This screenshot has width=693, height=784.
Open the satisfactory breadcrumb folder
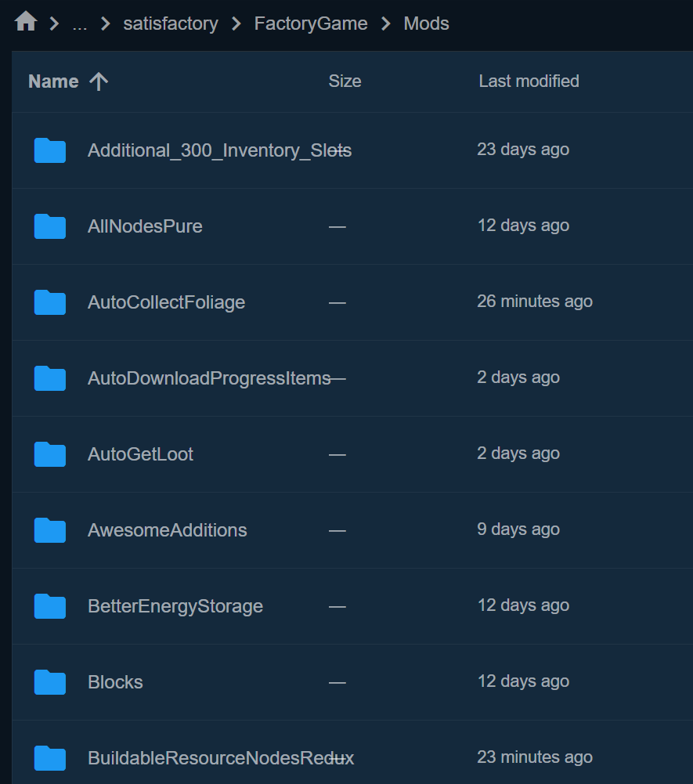(171, 23)
